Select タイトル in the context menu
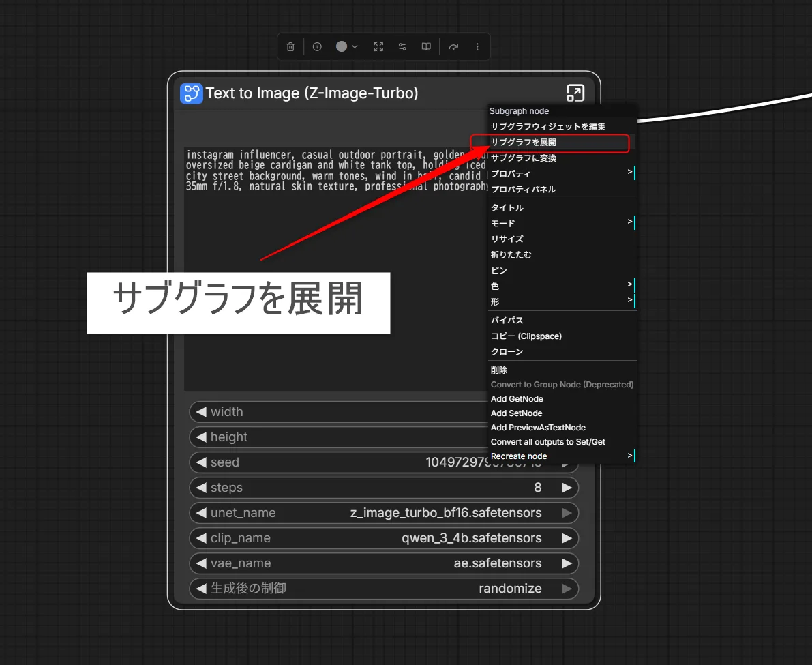812x665 pixels. (562, 207)
